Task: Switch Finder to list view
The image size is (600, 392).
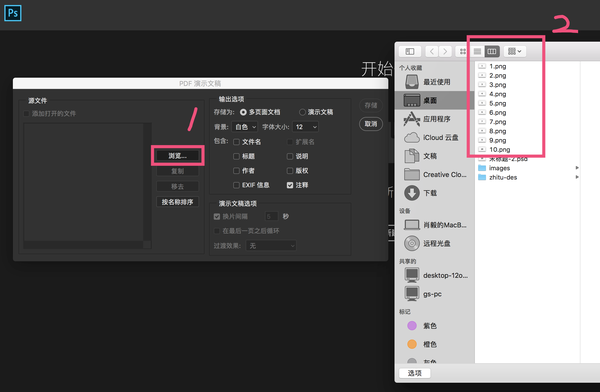Action: (x=477, y=51)
